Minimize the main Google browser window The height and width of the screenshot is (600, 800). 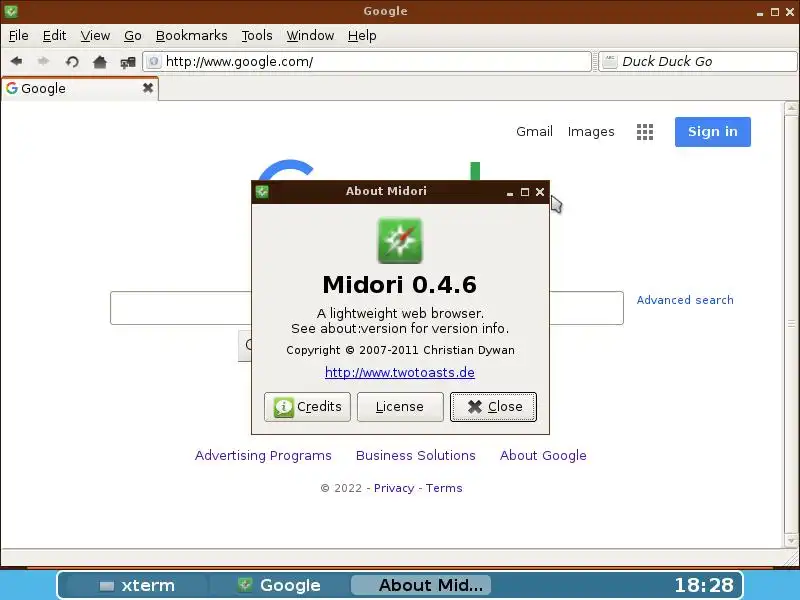pyautogui.click(x=760, y=12)
